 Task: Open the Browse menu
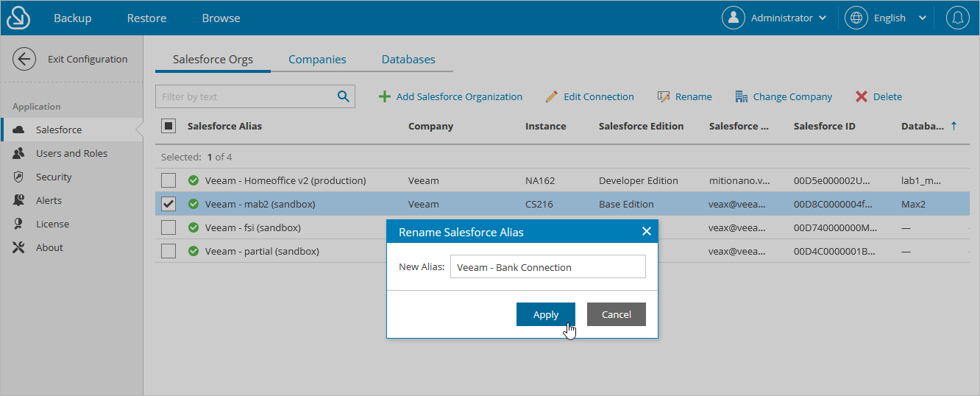point(221,18)
